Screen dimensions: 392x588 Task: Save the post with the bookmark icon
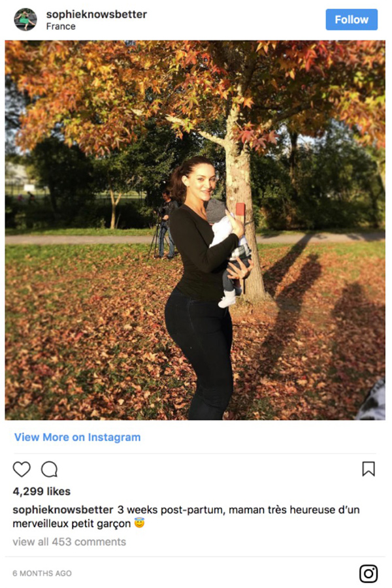[368, 468]
